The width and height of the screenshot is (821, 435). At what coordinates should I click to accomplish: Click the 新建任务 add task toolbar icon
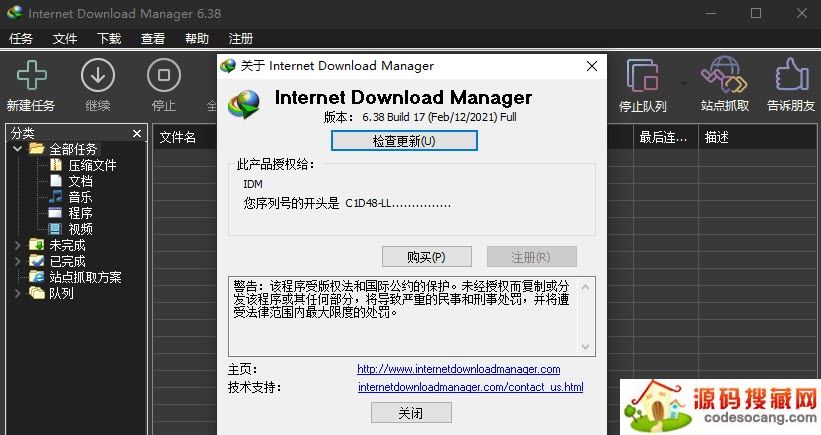31,75
